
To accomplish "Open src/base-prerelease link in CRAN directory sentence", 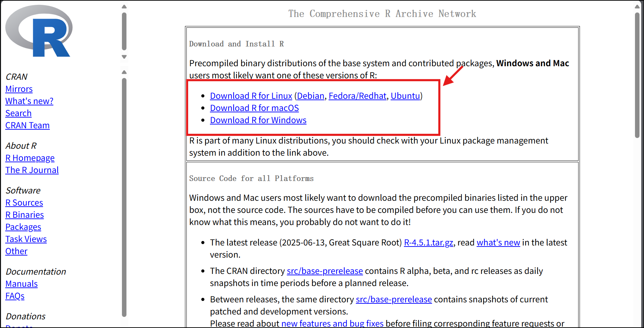I will [325, 271].
